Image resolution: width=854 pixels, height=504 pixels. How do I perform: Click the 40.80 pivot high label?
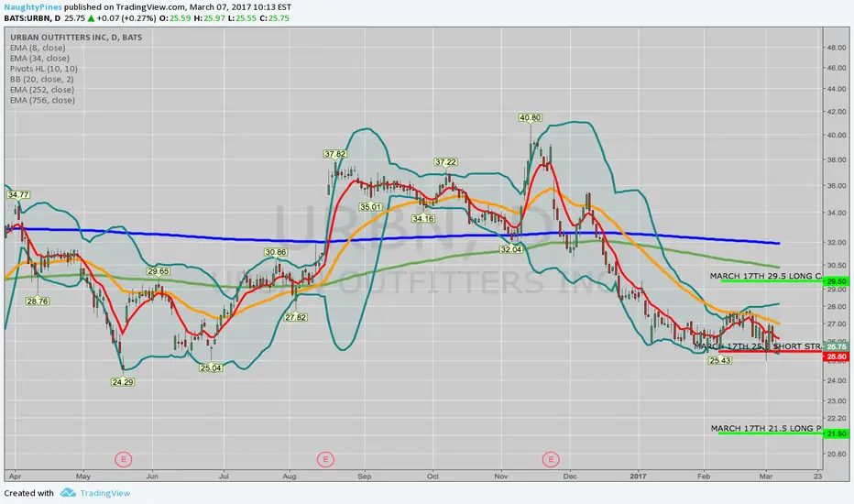tap(530, 117)
